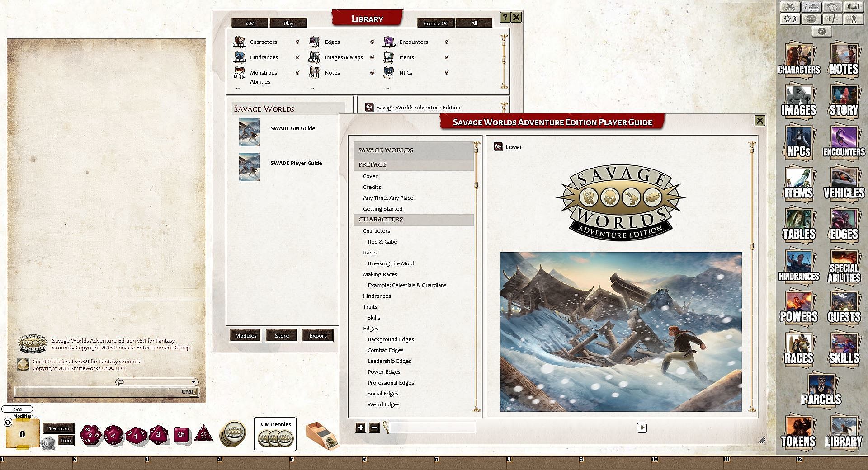Screen dimensions: 868x470
Task: Open the Powers sidebar icon
Action: point(799,307)
